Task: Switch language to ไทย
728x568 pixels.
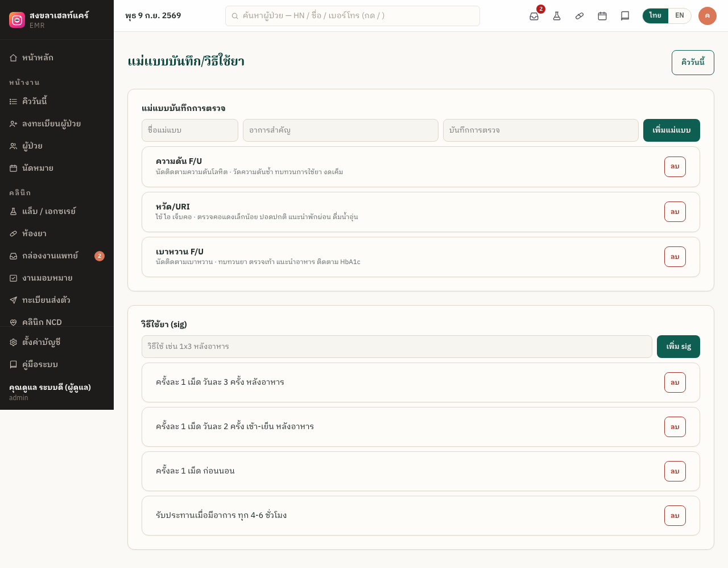Action: click(655, 16)
